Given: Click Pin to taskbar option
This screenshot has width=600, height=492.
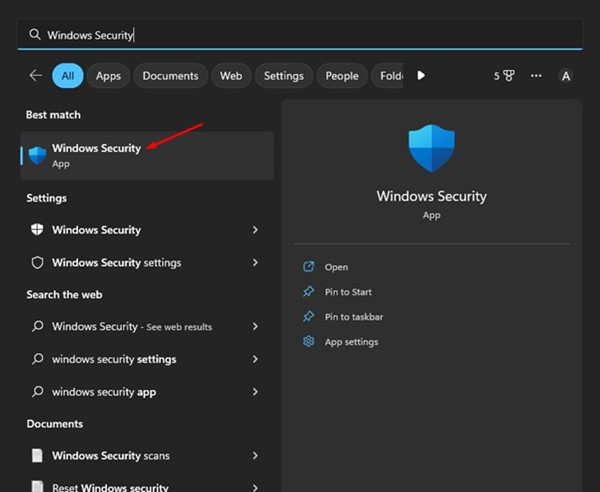Looking at the screenshot, I should 354,317.
